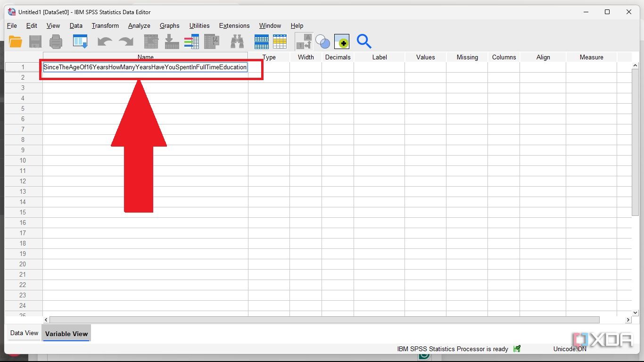Open the Edit menu
The height and width of the screenshot is (362, 644).
(x=32, y=25)
